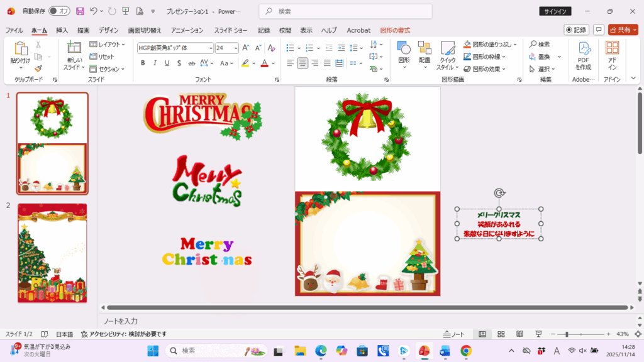644x362 pixels.
Task: Click the increase font size icon
Action: pyautogui.click(x=246, y=48)
